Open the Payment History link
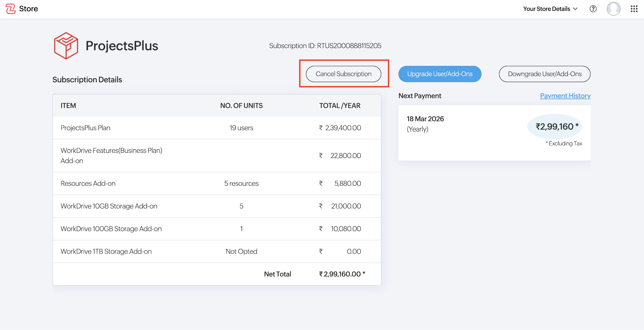 565,96
